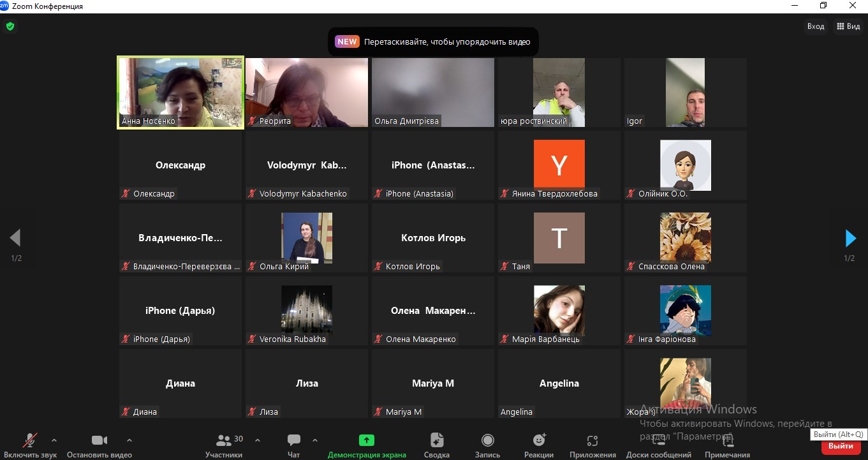Select the iPhone (Anastasia) participant tile
This screenshot has width=868, height=460.
point(433,165)
